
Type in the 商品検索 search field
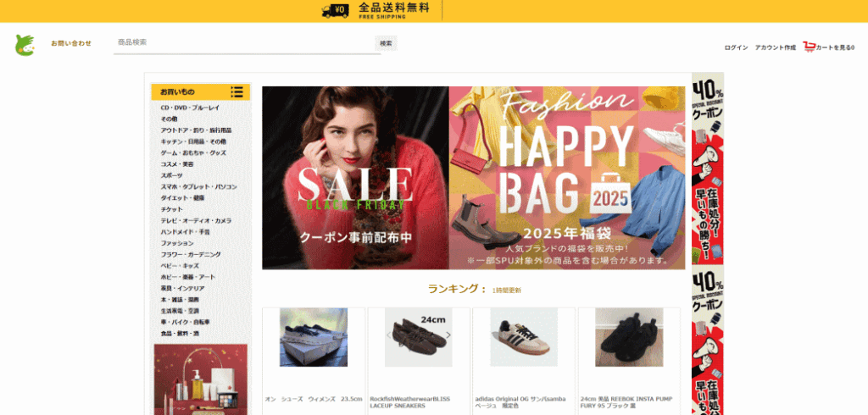pos(246,42)
